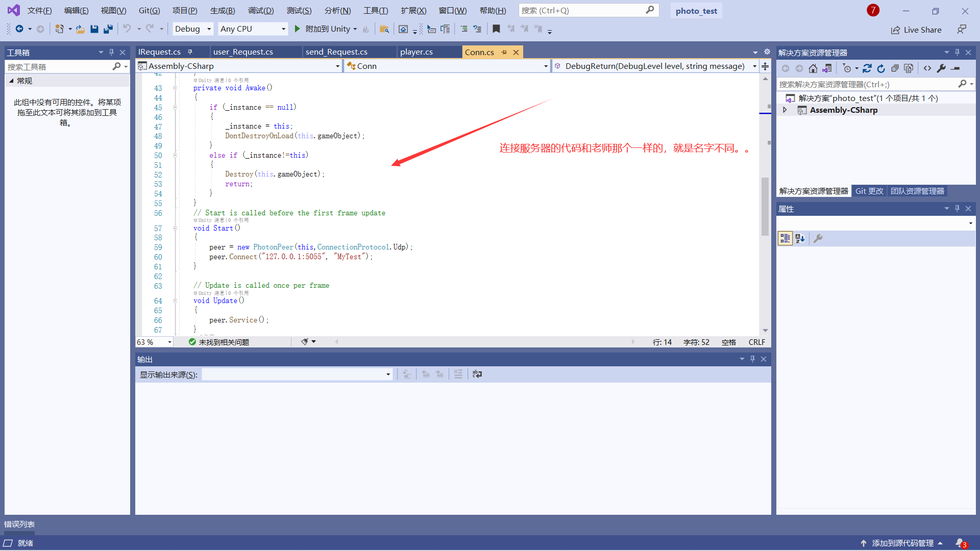Click the green Start debugging play icon
Image resolution: width=980 pixels, height=551 pixels.
[297, 29]
